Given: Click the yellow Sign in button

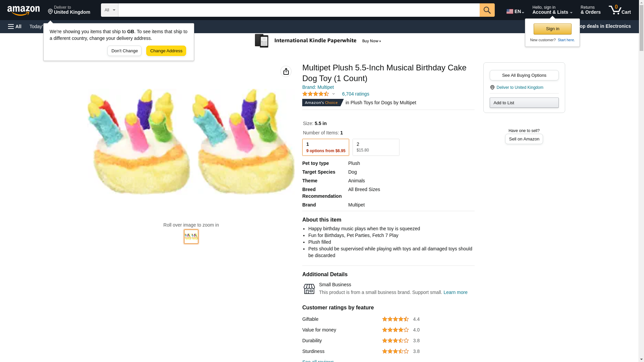Looking at the screenshot, I should tap(552, 29).
